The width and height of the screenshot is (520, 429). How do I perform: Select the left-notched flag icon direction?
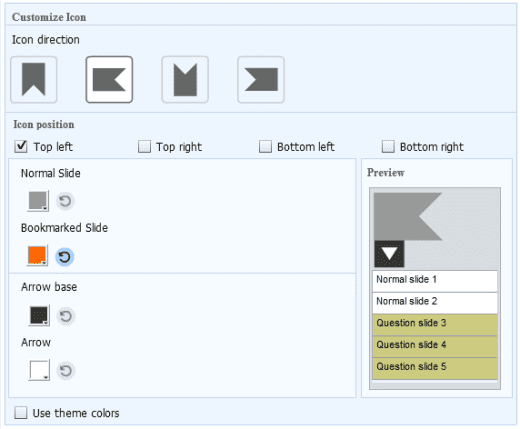109,80
